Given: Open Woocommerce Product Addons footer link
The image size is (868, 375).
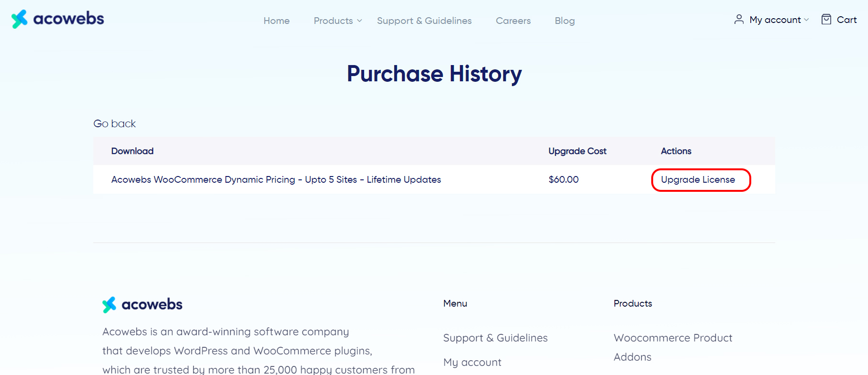Looking at the screenshot, I should [673, 347].
